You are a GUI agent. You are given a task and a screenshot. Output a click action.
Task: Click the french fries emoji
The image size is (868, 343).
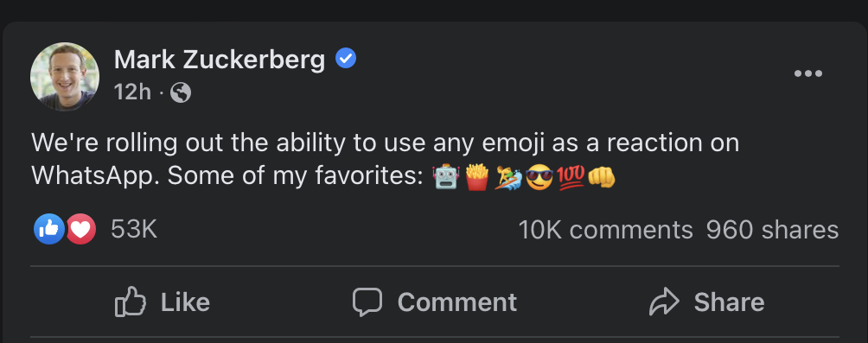(476, 178)
